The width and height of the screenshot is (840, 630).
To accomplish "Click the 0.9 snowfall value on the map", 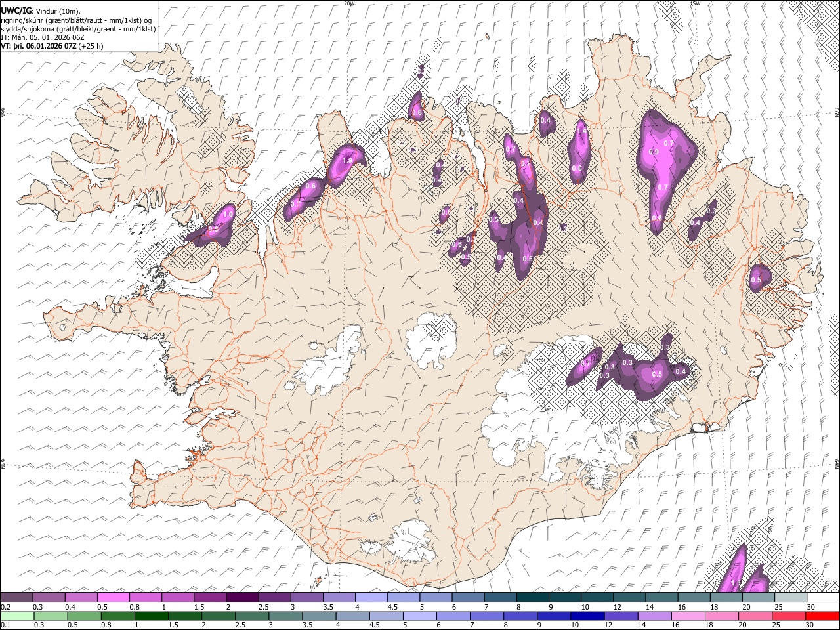I will 653,152.
